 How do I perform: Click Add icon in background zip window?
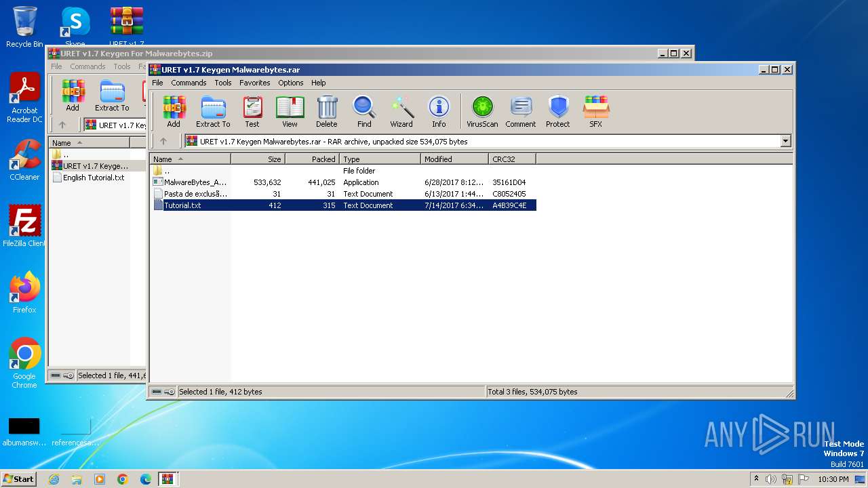(73, 96)
